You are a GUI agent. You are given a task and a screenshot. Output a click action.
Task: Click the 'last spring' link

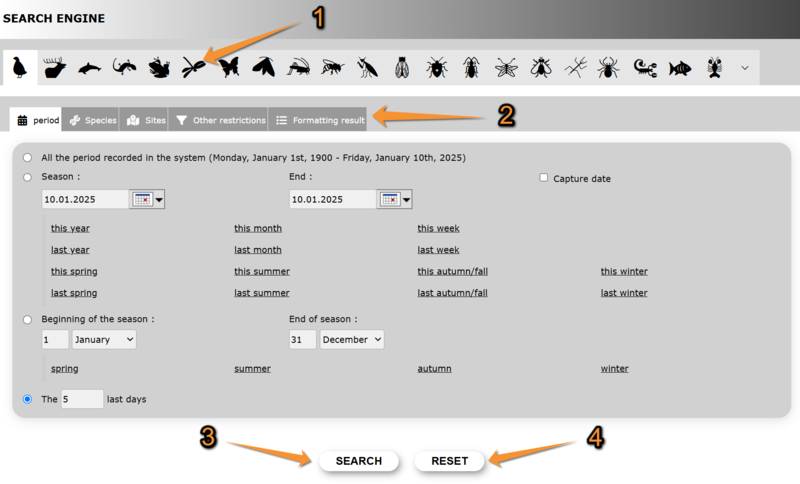pyautogui.click(x=74, y=293)
